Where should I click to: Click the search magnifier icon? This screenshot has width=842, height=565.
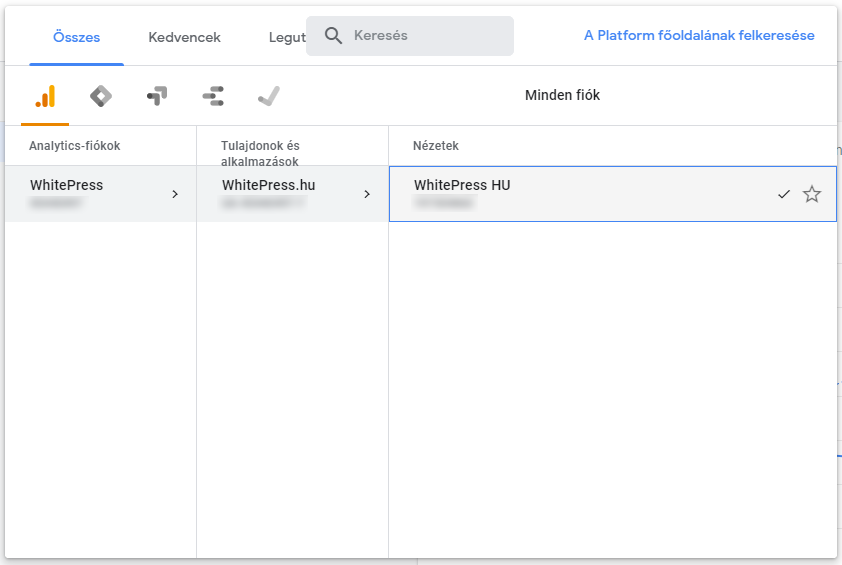pos(333,36)
